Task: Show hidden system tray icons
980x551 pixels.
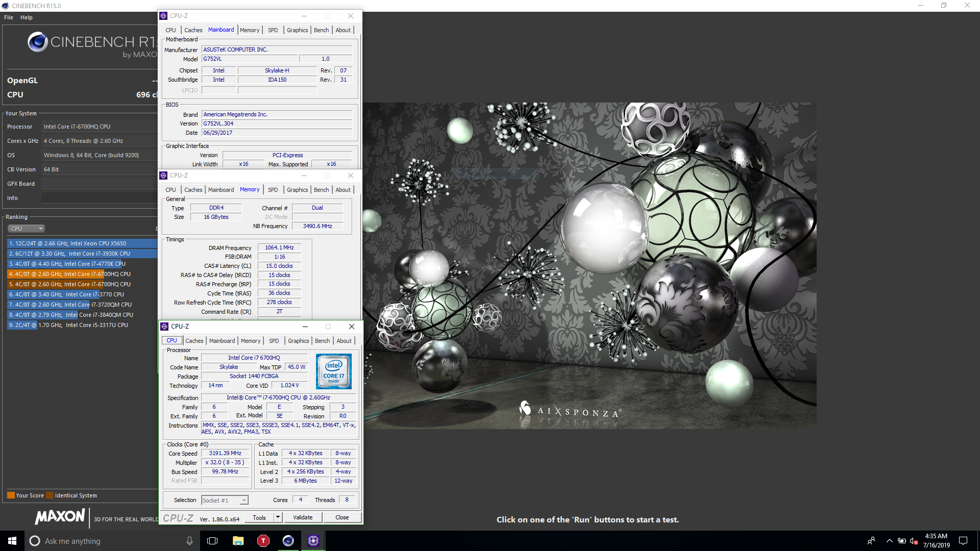Action: 889,541
